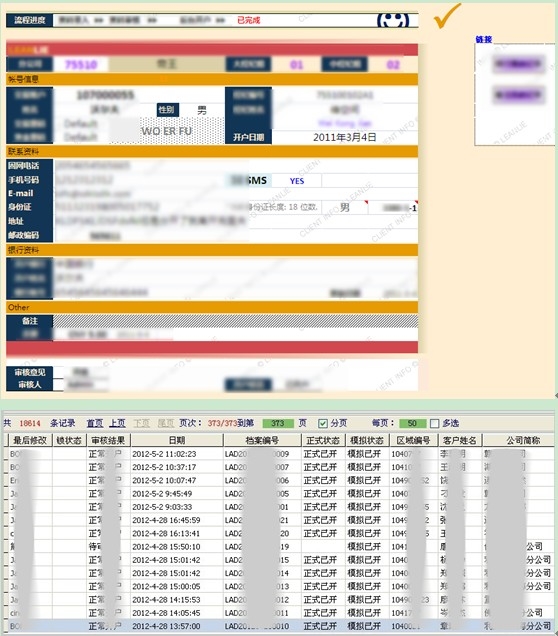Image resolution: width=558 pixels, height=636 pixels.
Task: Select the highlighted row dated 2012-4-28 13:57:00
Action: click(279, 626)
